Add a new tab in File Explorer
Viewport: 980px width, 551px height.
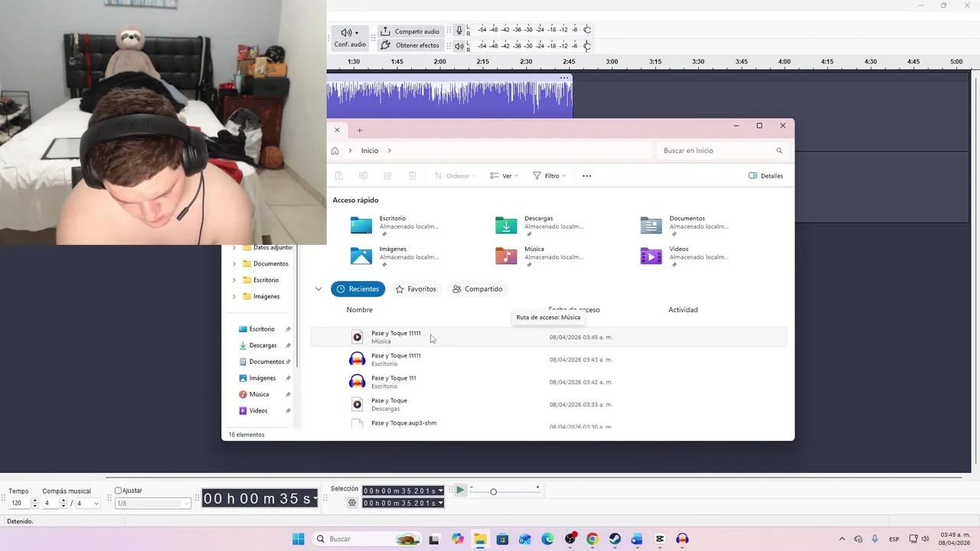click(x=359, y=130)
